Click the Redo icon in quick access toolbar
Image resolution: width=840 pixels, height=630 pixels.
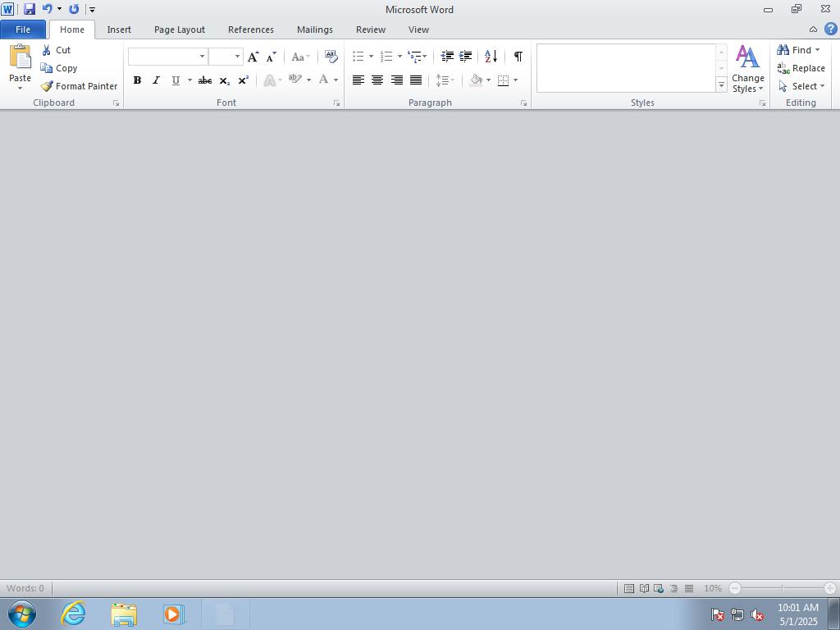74,9
